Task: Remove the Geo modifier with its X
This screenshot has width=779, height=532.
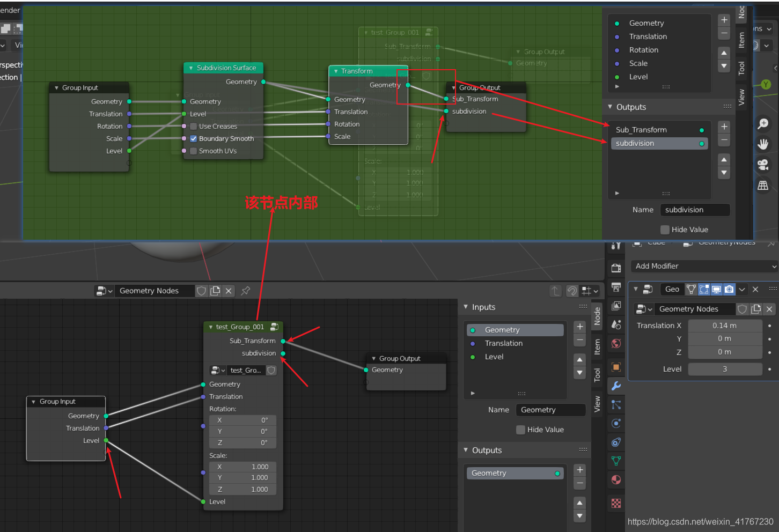Action: (x=755, y=289)
